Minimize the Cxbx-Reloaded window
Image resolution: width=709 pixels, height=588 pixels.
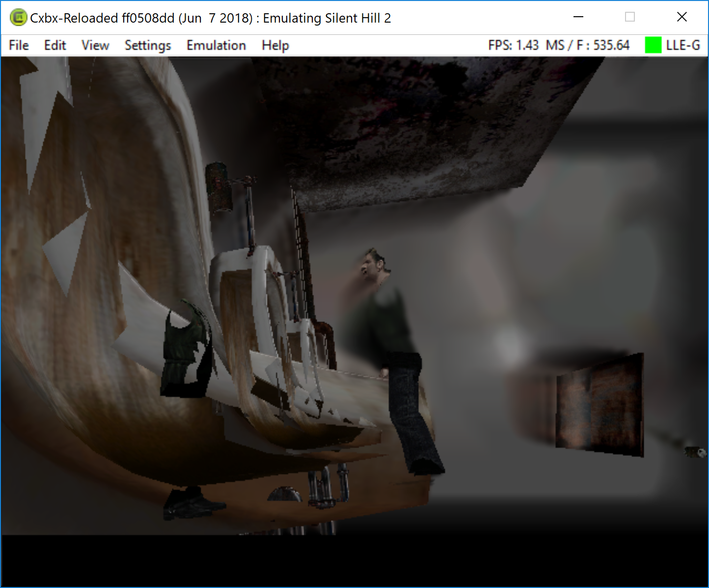(x=578, y=17)
